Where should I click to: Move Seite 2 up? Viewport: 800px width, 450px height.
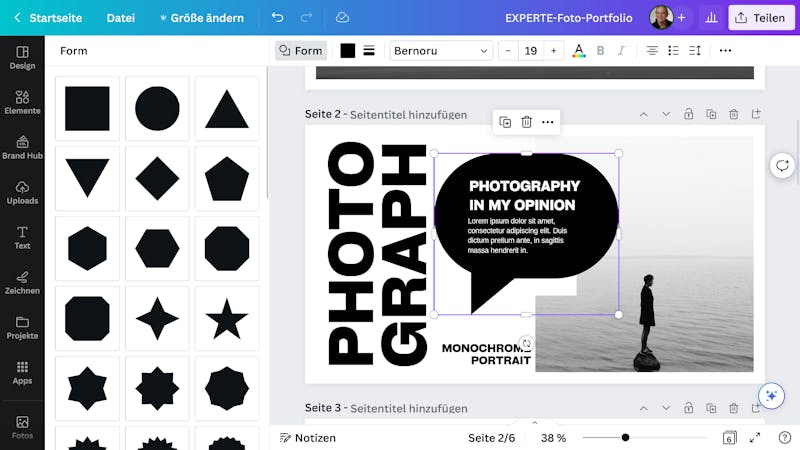(644, 114)
